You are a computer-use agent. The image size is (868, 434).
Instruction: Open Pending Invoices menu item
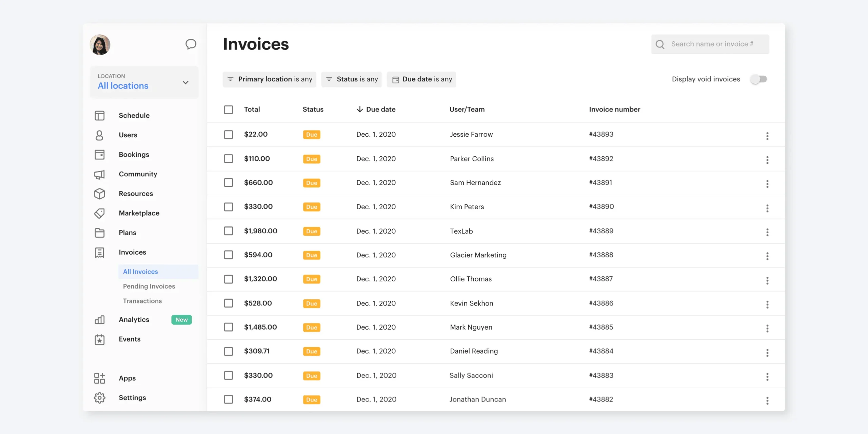point(149,286)
